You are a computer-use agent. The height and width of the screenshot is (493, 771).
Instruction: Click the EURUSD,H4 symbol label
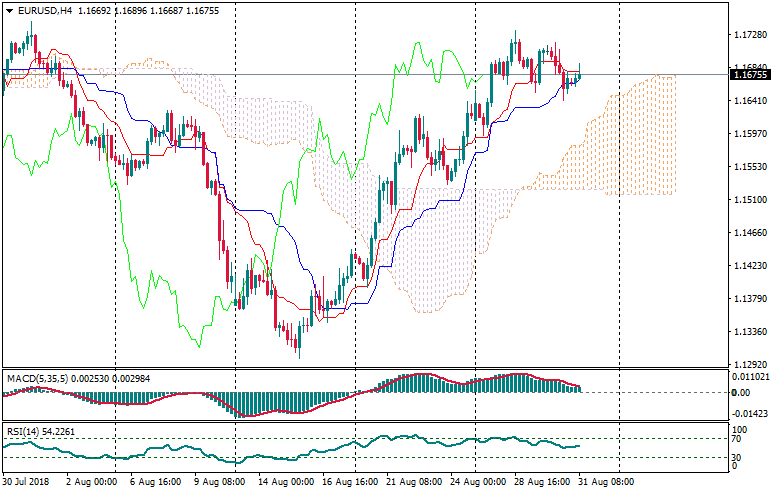45,9
